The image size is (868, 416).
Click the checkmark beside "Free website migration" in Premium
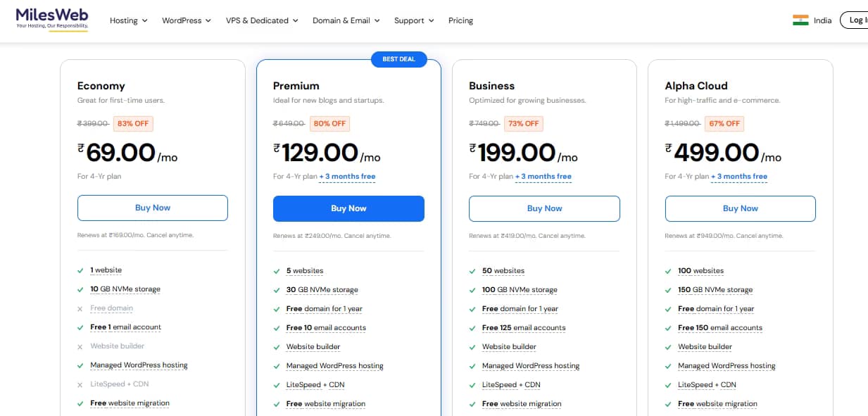point(277,404)
